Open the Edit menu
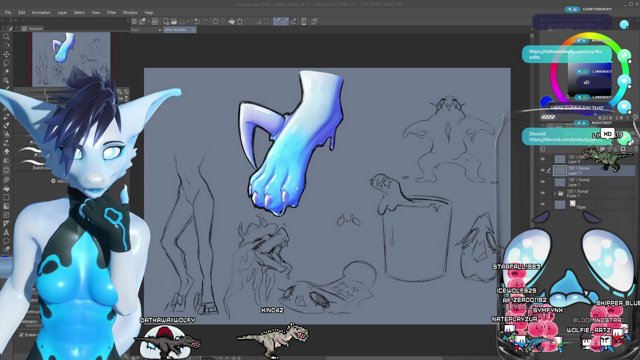This screenshot has height=360, width=640. pyautogui.click(x=22, y=13)
